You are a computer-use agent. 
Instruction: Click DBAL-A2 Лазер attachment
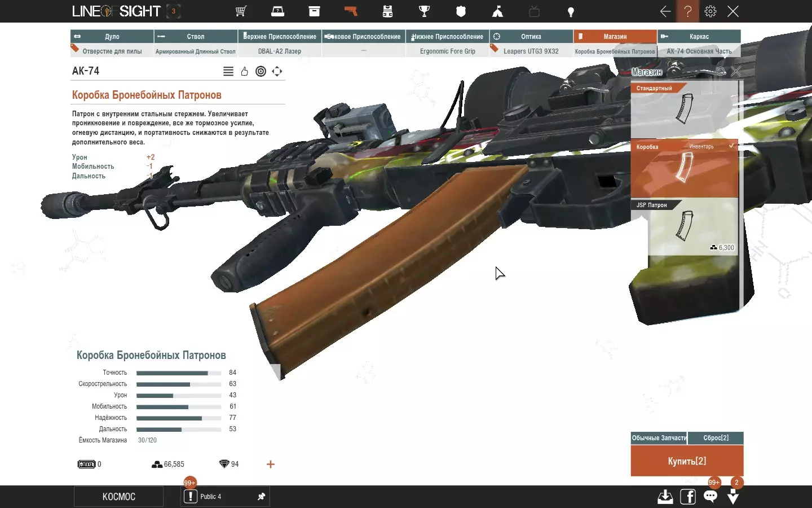click(x=280, y=51)
